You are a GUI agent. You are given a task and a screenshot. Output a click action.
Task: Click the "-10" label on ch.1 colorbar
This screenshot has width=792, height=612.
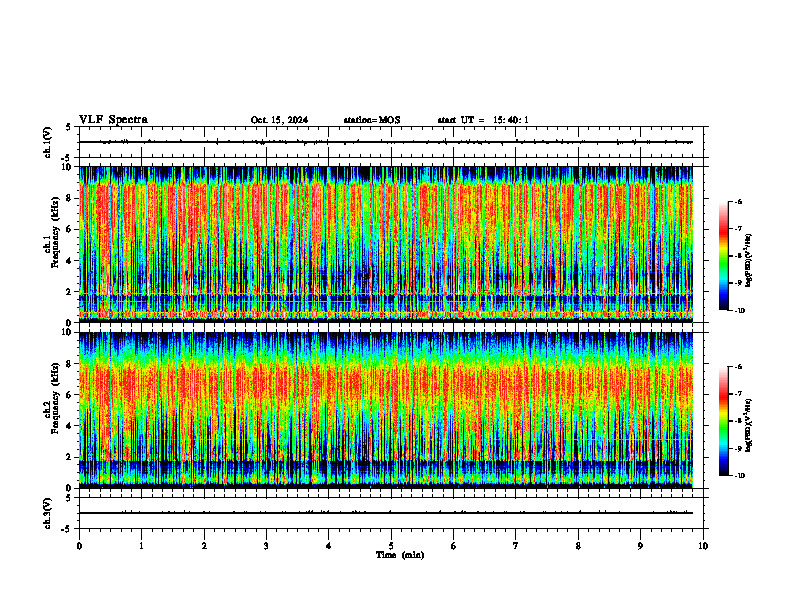coord(740,311)
